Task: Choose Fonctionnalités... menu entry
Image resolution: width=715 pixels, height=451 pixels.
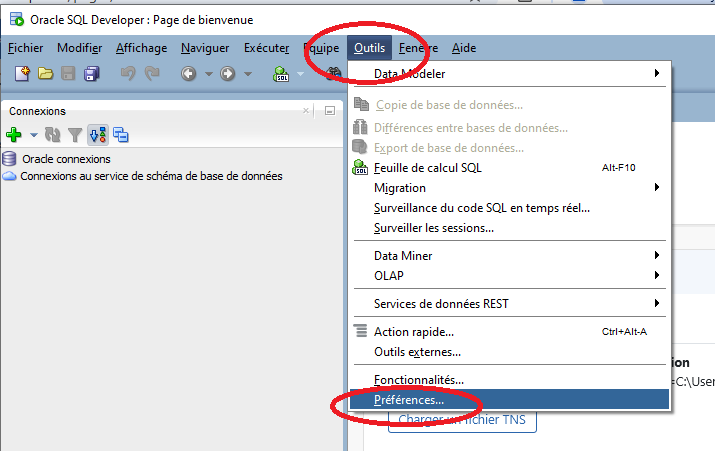Action: pos(509,379)
